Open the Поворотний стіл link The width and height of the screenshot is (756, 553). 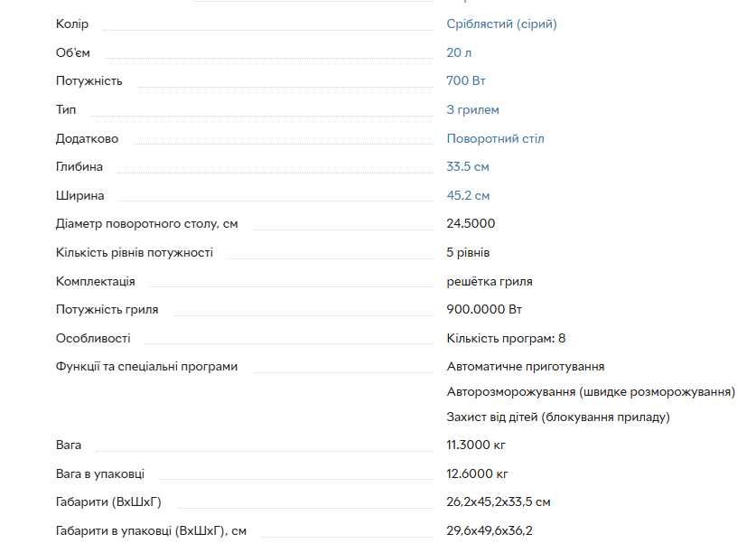(x=495, y=139)
